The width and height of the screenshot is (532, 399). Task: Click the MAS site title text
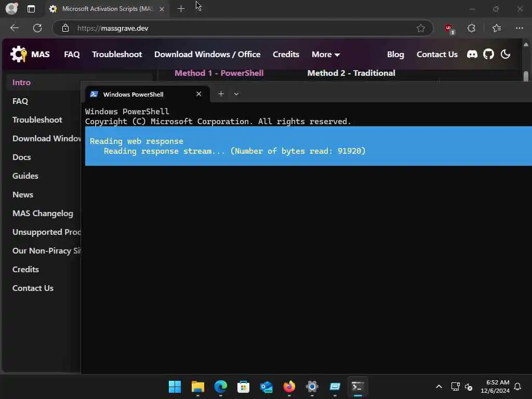(41, 54)
